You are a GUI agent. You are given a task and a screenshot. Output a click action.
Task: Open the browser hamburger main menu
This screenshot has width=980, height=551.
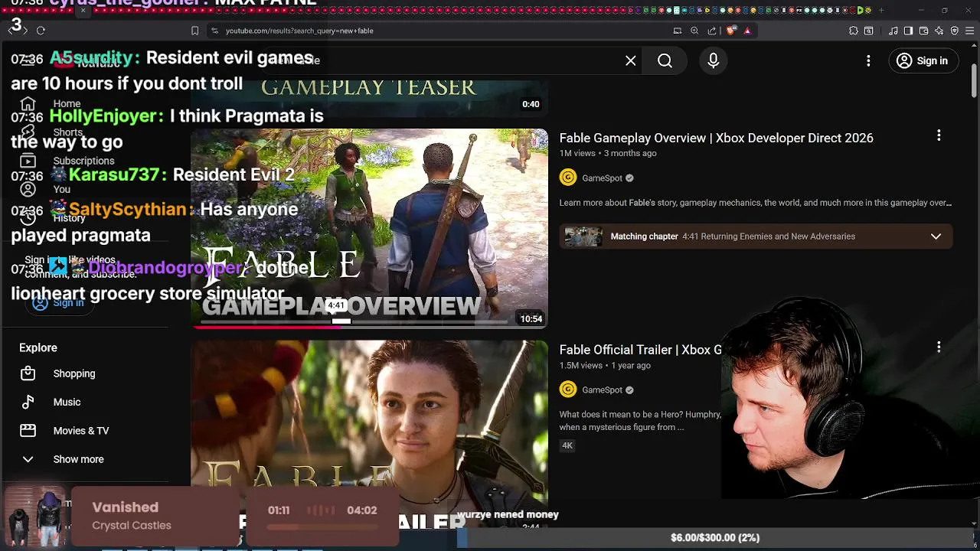click(x=970, y=31)
